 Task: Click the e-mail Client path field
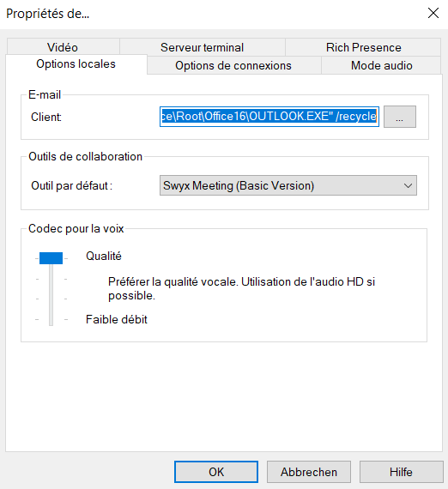(269, 117)
